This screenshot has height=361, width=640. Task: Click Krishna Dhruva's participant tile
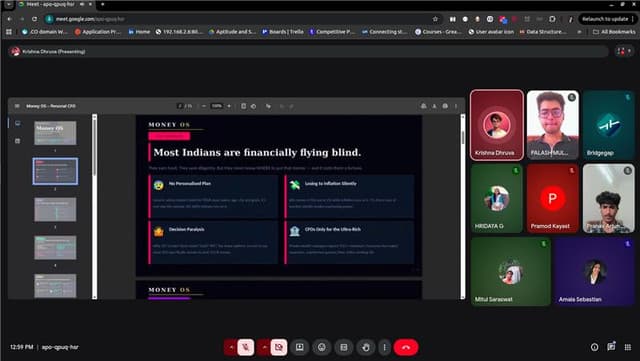coord(497,125)
